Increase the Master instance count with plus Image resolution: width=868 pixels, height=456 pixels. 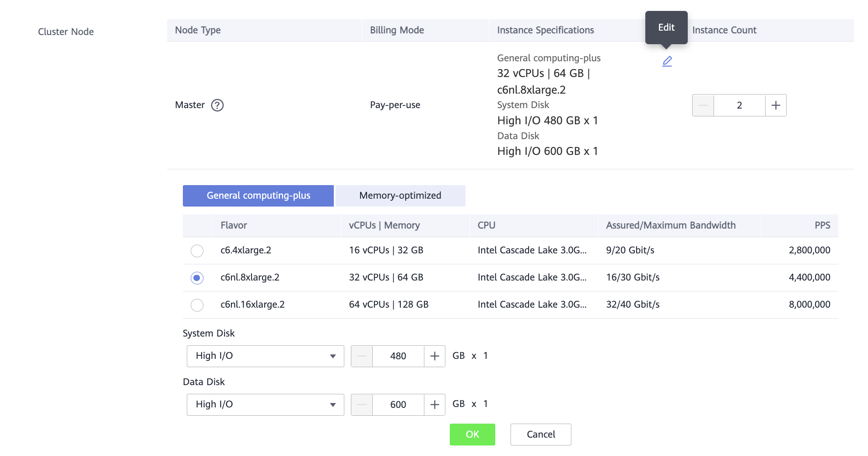click(775, 105)
